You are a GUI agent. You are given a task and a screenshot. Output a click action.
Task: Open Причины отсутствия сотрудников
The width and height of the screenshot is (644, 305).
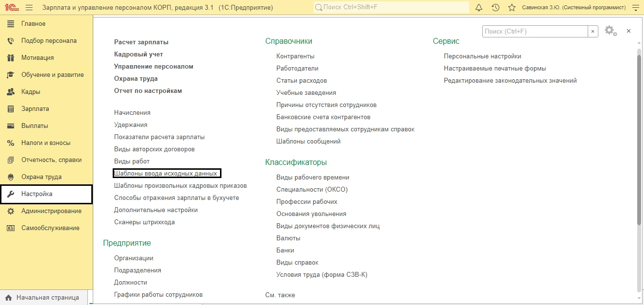pyautogui.click(x=326, y=105)
